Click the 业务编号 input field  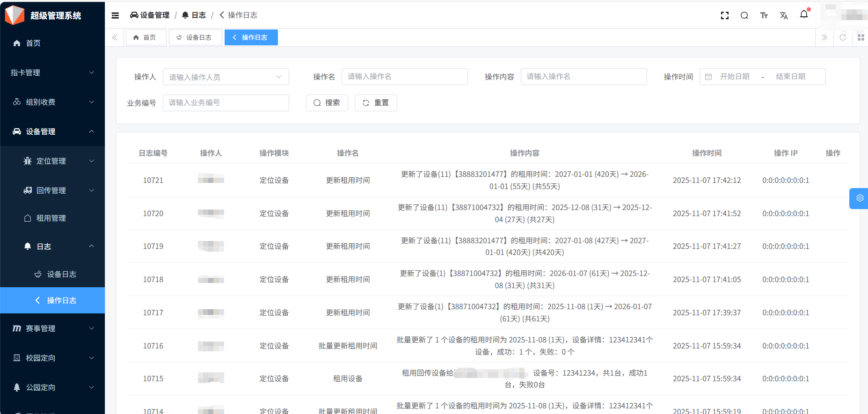[x=226, y=103]
